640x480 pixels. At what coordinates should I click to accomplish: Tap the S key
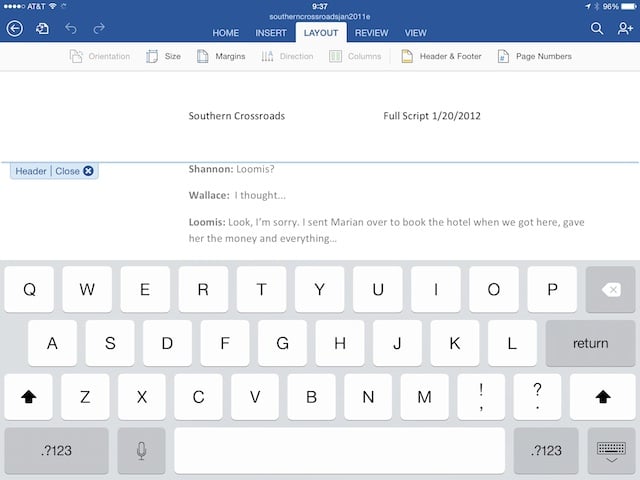coord(110,343)
